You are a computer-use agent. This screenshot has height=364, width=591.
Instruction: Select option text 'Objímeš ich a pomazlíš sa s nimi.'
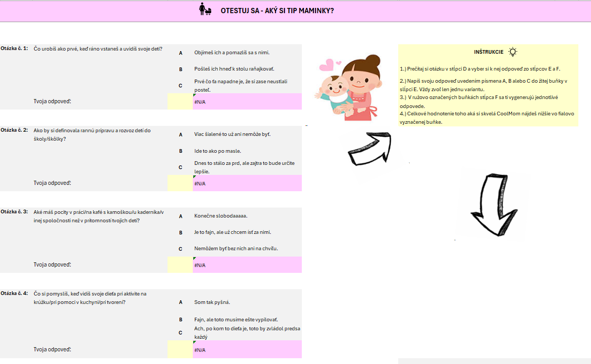click(x=232, y=53)
